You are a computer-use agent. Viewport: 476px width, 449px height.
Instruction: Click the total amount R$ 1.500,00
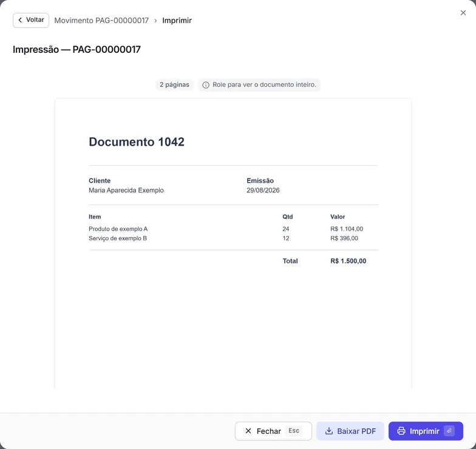pyautogui.click(x=348, y=261)
